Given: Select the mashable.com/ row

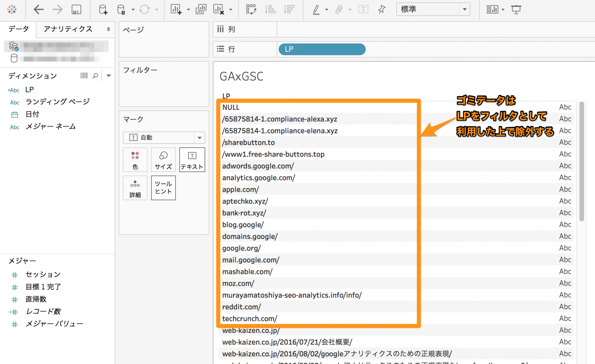Looking at the screenshot, I should pos(247,271).
